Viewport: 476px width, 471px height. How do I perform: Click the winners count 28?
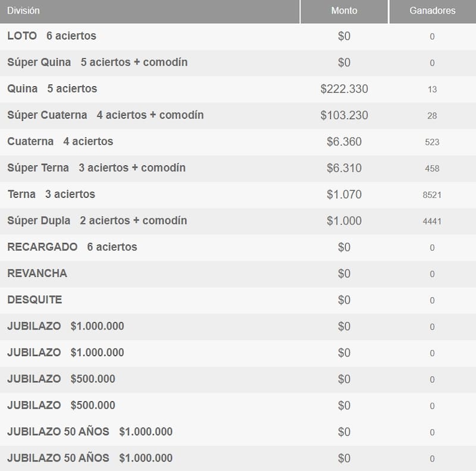(432, 116)
